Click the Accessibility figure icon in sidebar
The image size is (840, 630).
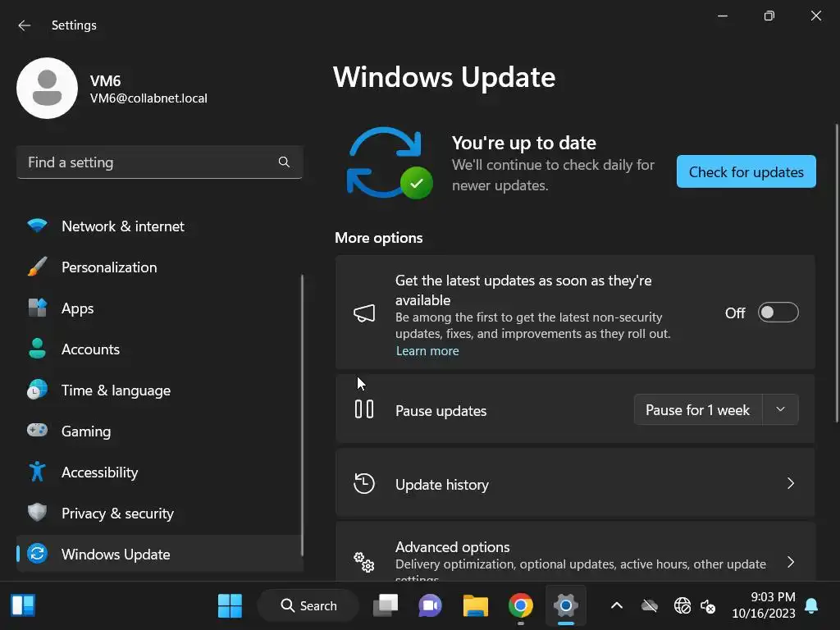coord(37,472)
